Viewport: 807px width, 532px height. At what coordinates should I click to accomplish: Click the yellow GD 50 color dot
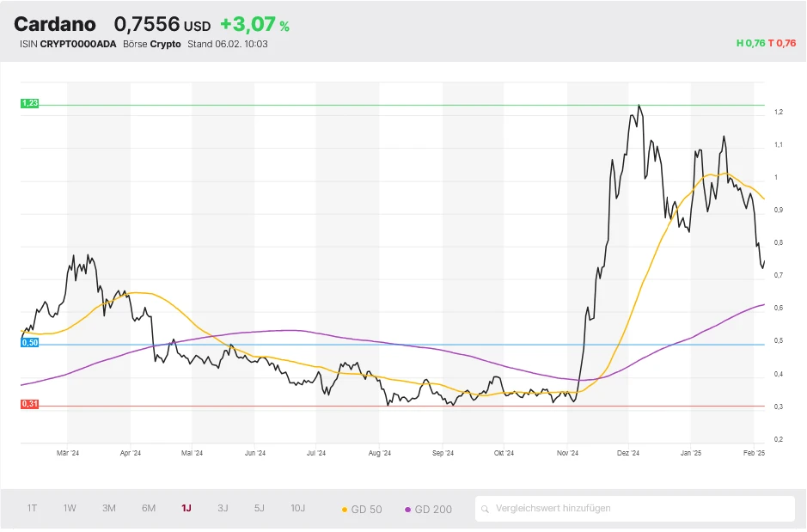[x=345, y=510]
